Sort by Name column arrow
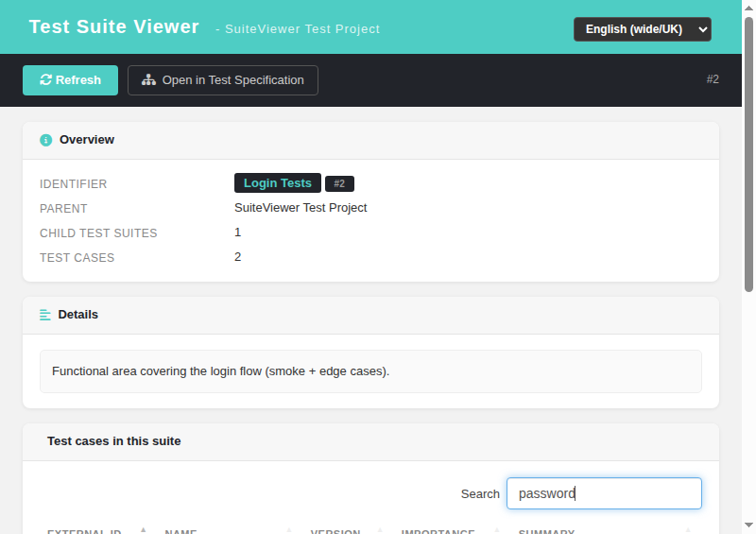Viewport: 756px width, 534px height. click(289, 530)
